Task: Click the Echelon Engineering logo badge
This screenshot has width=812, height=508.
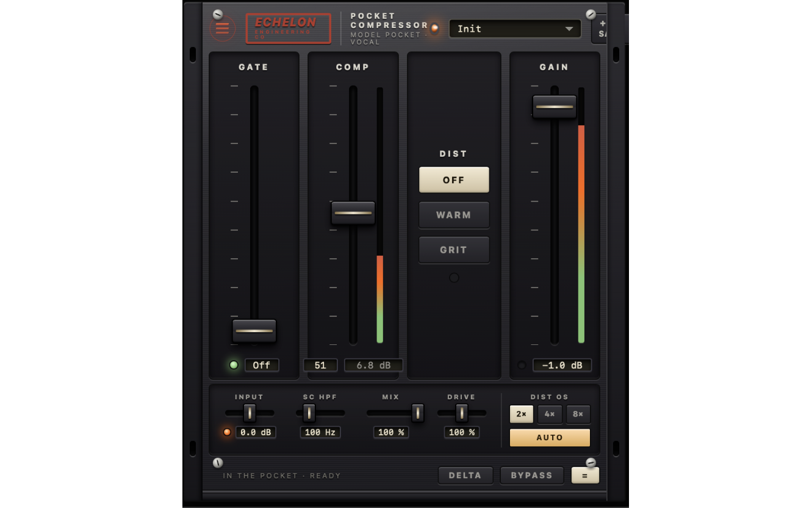Action: pos(289,28)
